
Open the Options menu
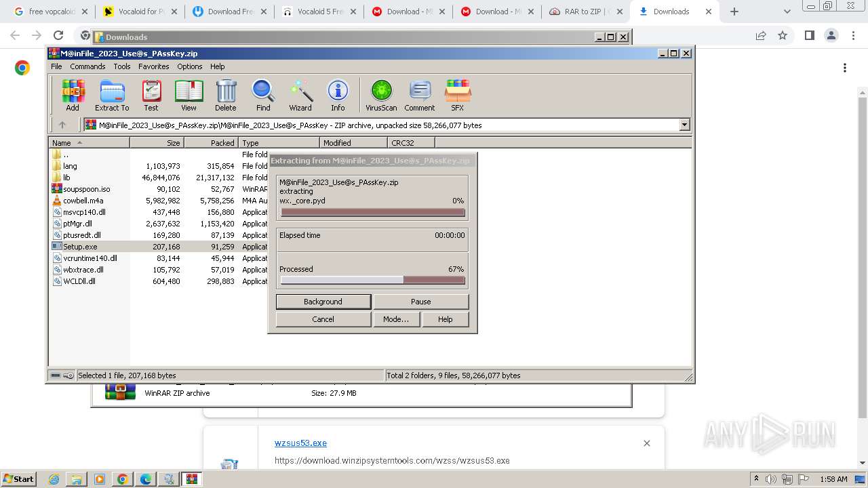point(190,66)
